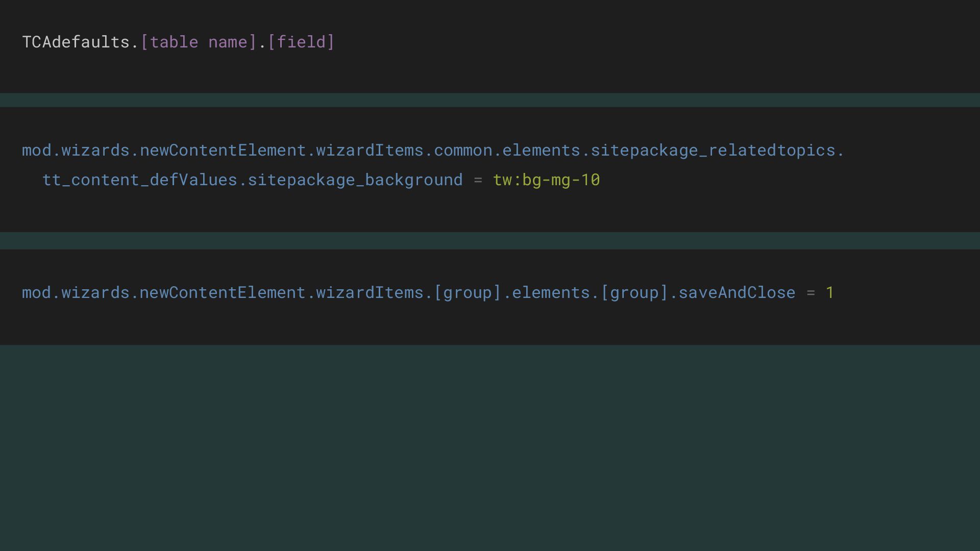
Task: Click the word common in second code block
Action: 463,150
